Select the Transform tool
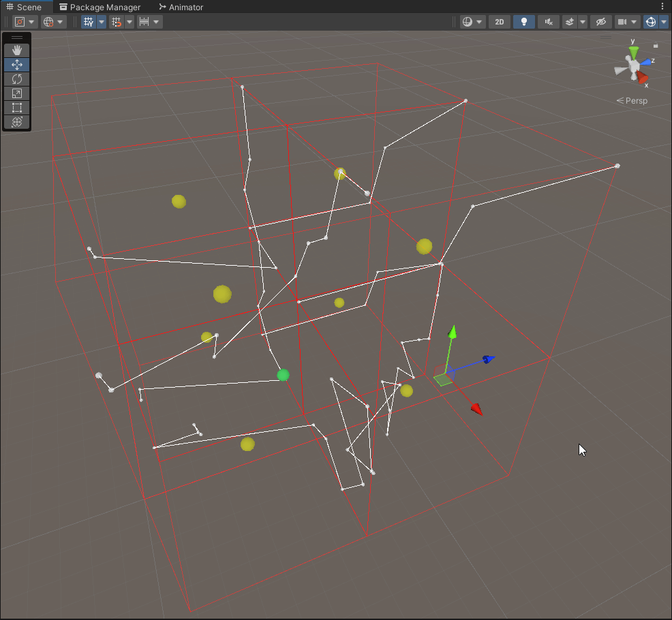The image size is (672, 620). tap(17, 122)
